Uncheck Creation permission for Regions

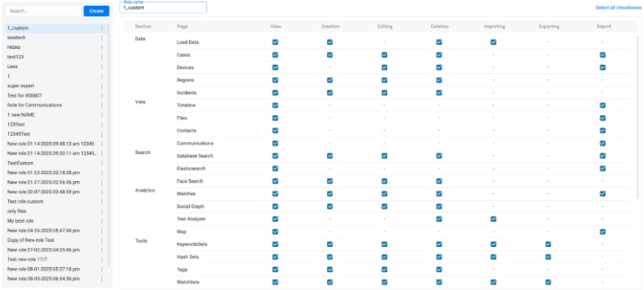tap(330, 80)
